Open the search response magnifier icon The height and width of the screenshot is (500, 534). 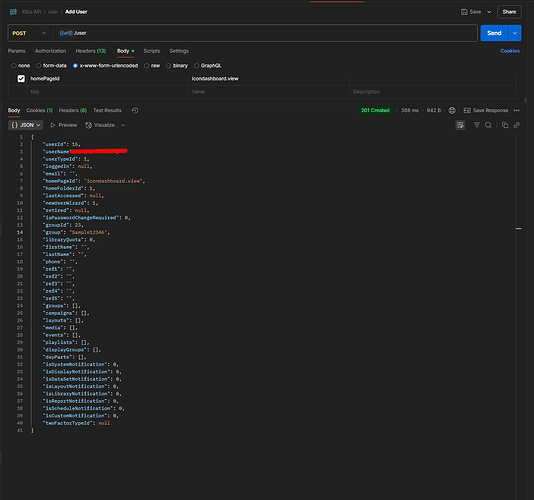pos(488,125)
